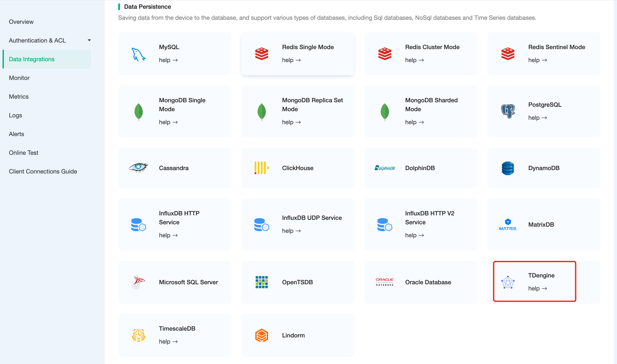Click the TDengine icon
The image size is (617, 364).
pyautogui.click(x=508, y=282)
